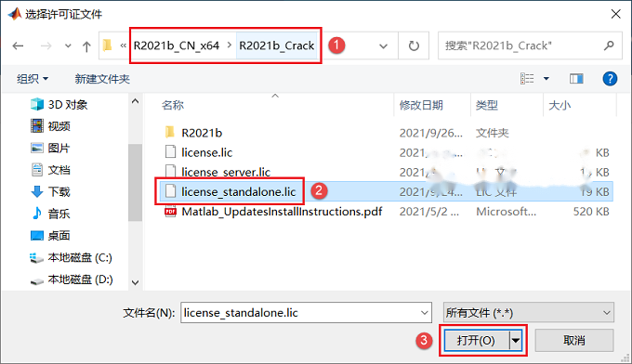
Task: Open the R2021b_CN_x64 breadcrumb
Action: click(177, 45)
